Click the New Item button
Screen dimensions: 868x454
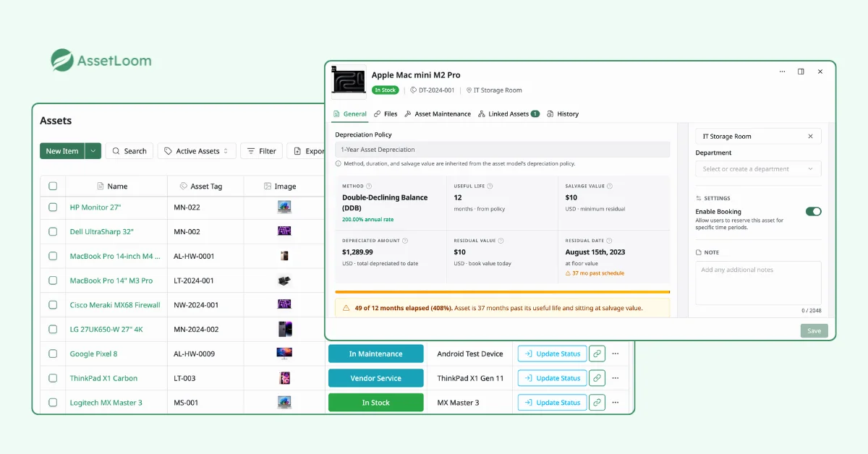(62, 151)
